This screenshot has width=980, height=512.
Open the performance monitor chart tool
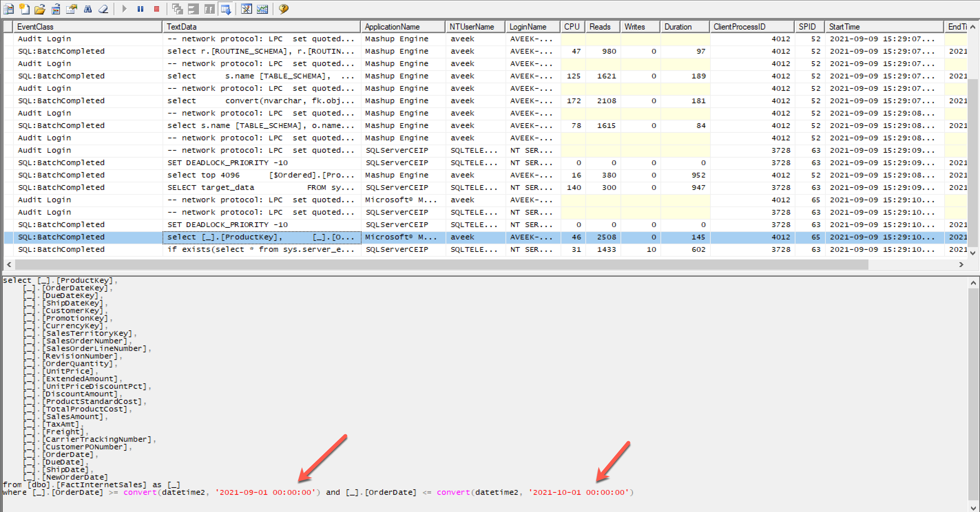pyautogui.click(x=262, y=9)
